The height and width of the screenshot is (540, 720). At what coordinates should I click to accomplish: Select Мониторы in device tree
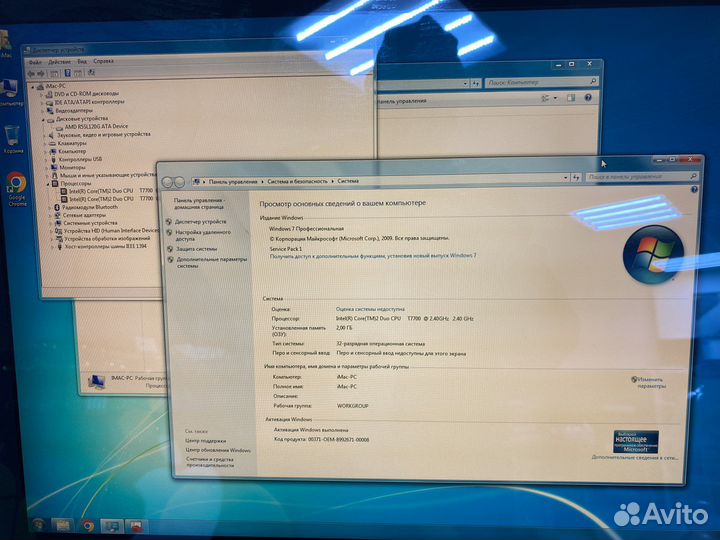coord(72,167)
